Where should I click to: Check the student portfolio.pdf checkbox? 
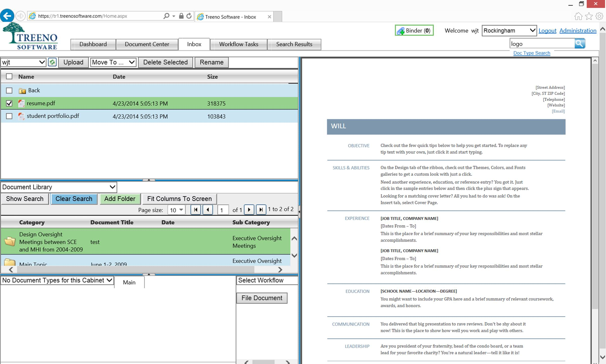click(9, 116)
